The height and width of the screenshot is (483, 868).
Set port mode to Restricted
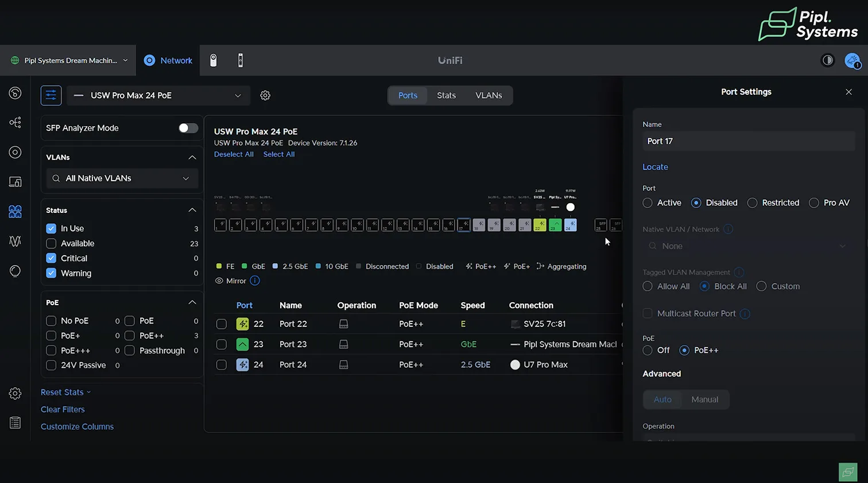(752, 202)
